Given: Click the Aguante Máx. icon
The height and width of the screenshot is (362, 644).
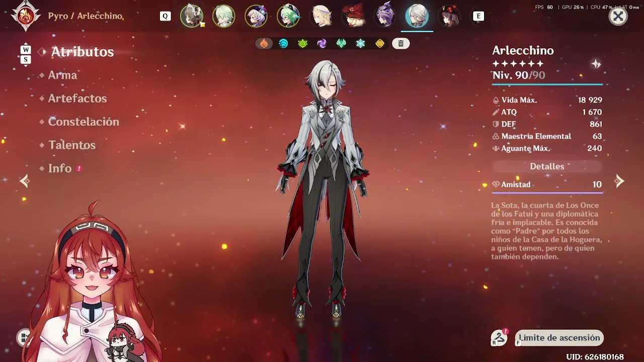Looking at the screenshot, I should pyautogui.click(x=496, y=148).
